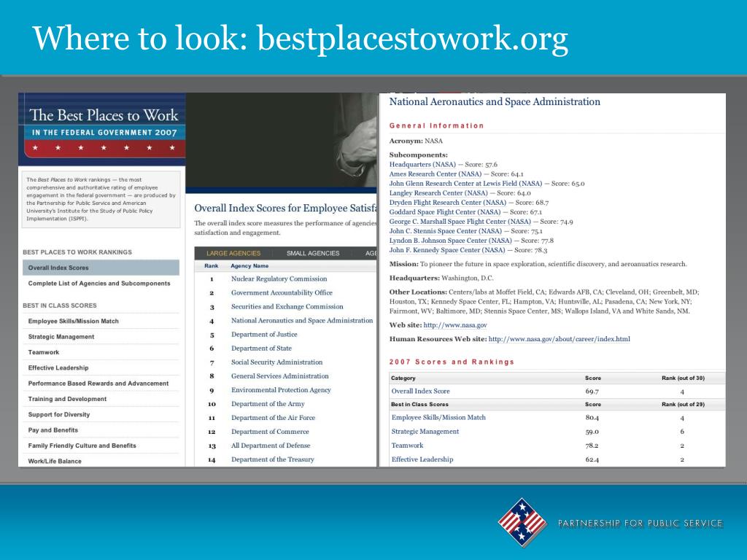Click National Aeronautics and Space Administration ranking link
Viewport: 747px width, 560px height.
tap(302, 321)
